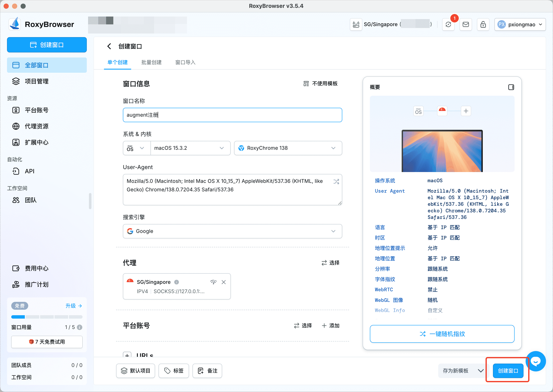The image size is (553, 392).
Task: Switch to the 窗口导入 tab
Action: pyautogui.click(x=185, y=62)
